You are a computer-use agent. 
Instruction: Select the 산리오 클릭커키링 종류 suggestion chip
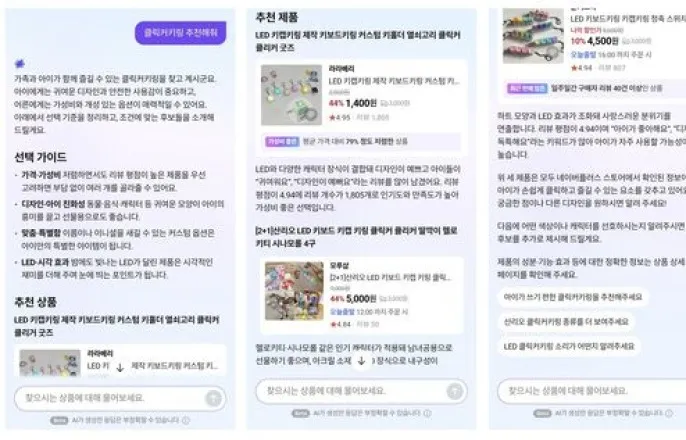pos(566,322)
